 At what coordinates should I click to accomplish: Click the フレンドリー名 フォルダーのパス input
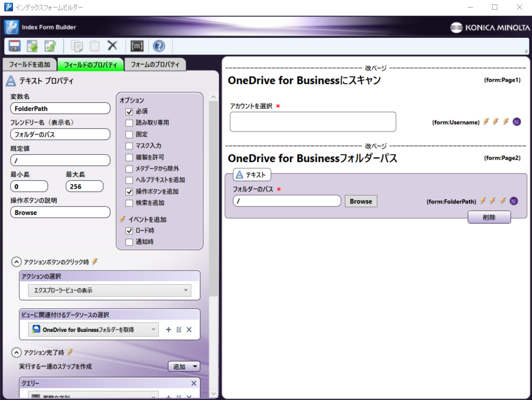click(x=60, y=134)
